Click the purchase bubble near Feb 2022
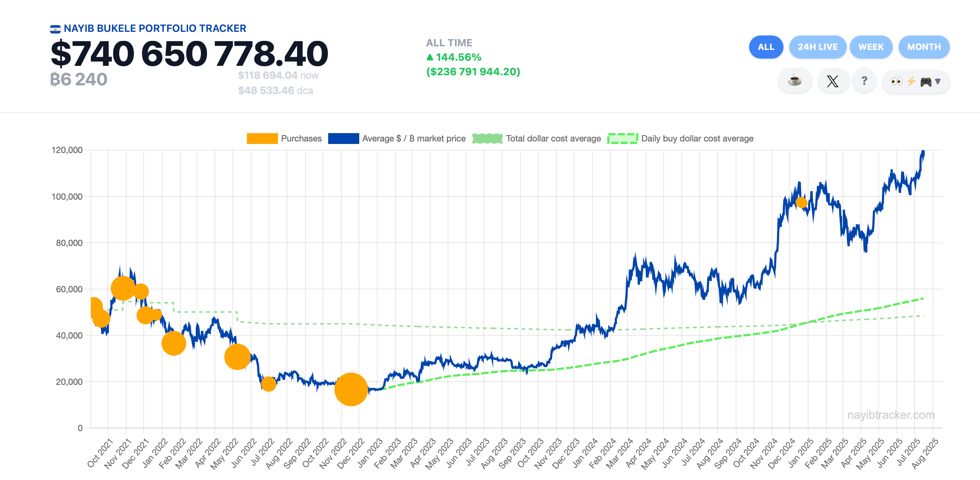 click(x=173, y=343)
